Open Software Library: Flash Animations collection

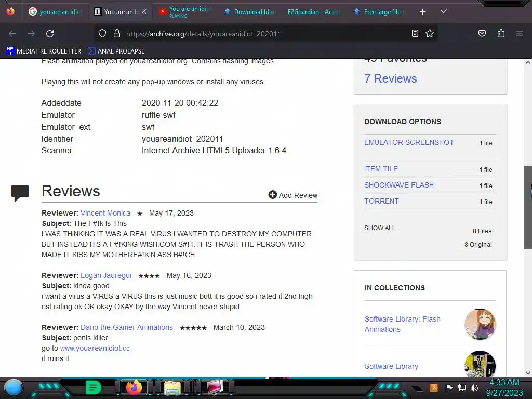(403, 324)
